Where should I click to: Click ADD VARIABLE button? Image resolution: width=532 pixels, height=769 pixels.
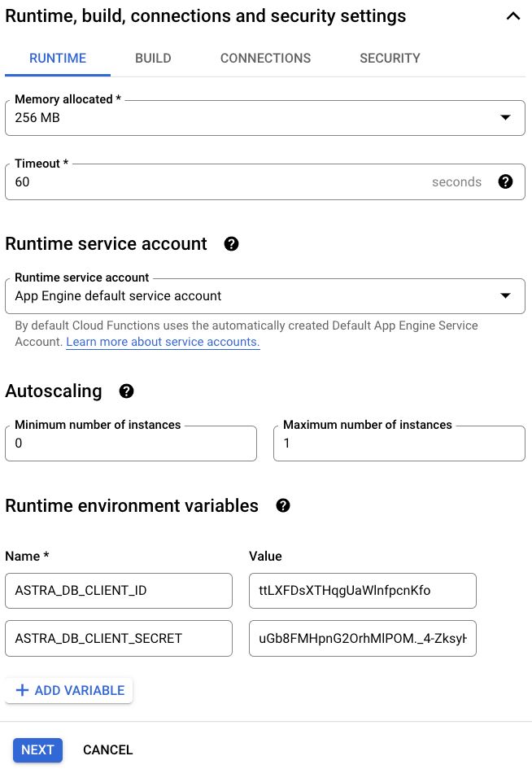click(x=69, y=691)
